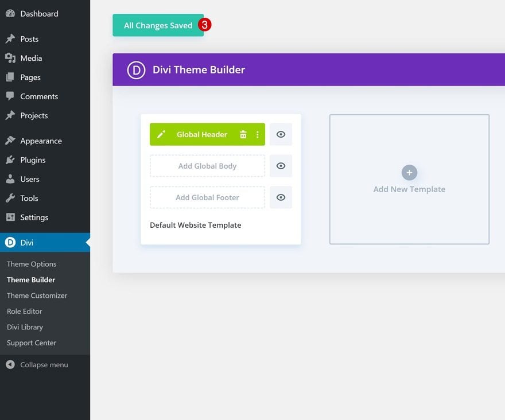505x420 pixels.
Task: Click the Dashboard gauge icon in sidebar
Action: click(x=10, y=14)
